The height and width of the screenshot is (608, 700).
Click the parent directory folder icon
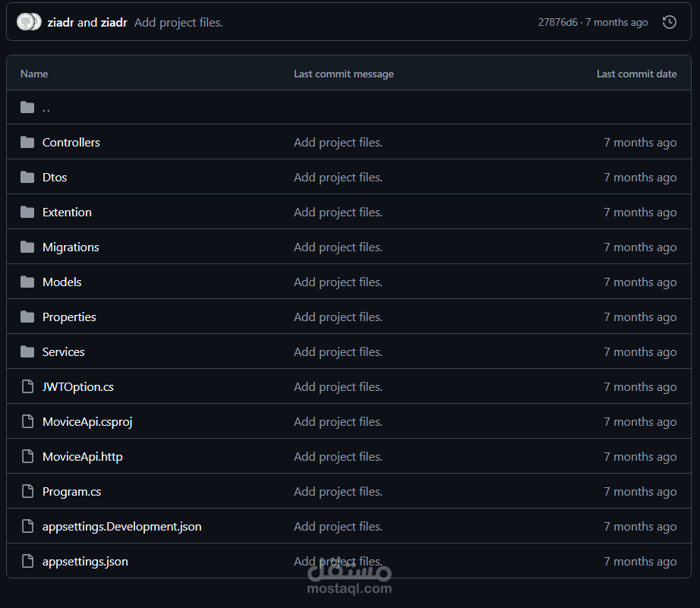27,107
